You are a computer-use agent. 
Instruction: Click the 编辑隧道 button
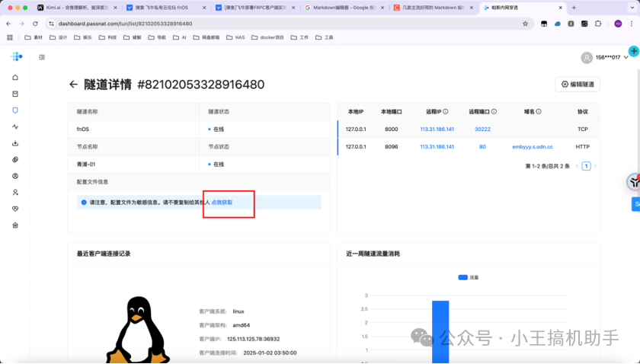click(577, 85)
